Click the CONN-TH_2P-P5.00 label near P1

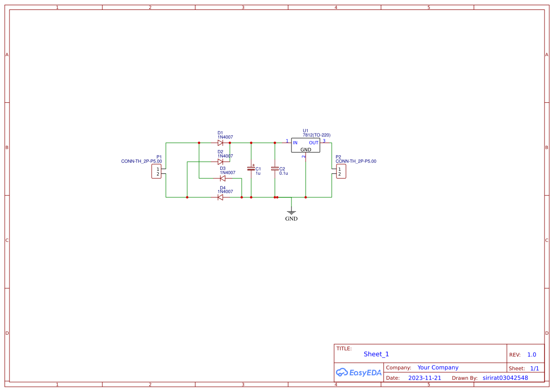[141, 161]
